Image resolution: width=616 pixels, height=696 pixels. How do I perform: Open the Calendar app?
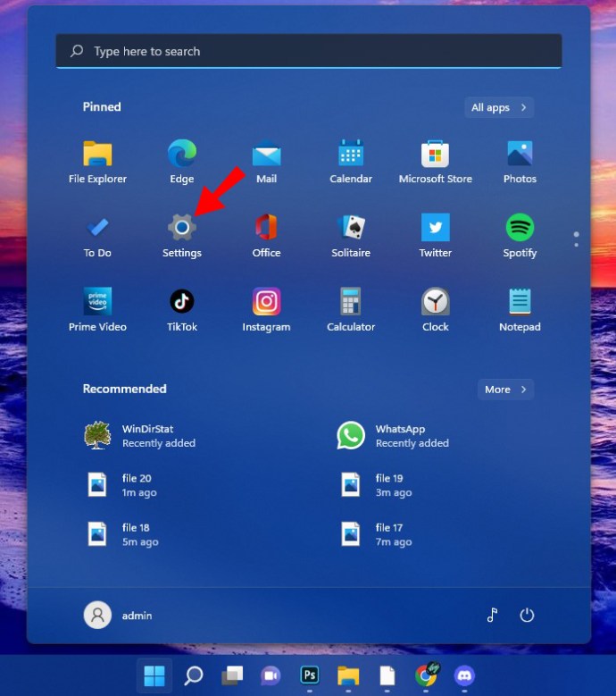tap(351, 162)
